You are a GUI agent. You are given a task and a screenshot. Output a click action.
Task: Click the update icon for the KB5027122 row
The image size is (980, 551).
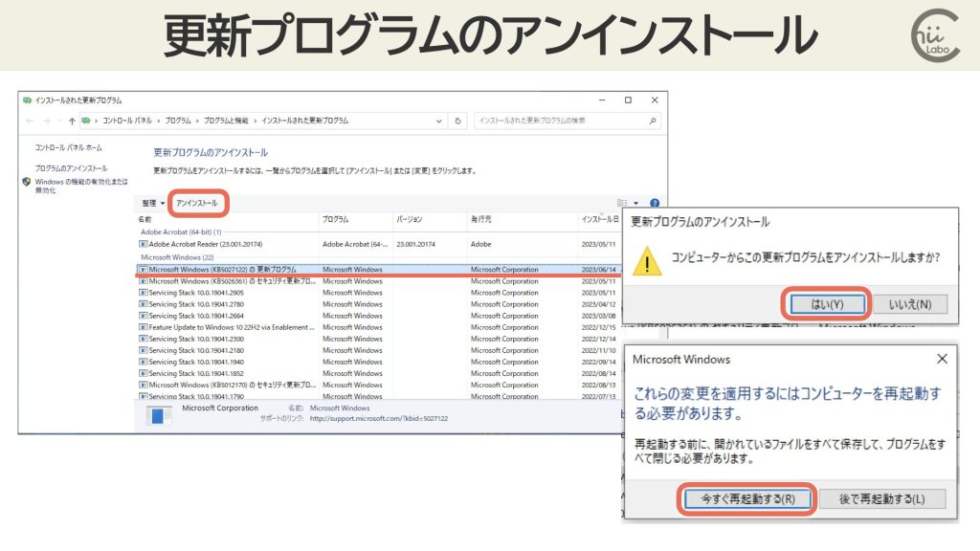coord(144,269)
